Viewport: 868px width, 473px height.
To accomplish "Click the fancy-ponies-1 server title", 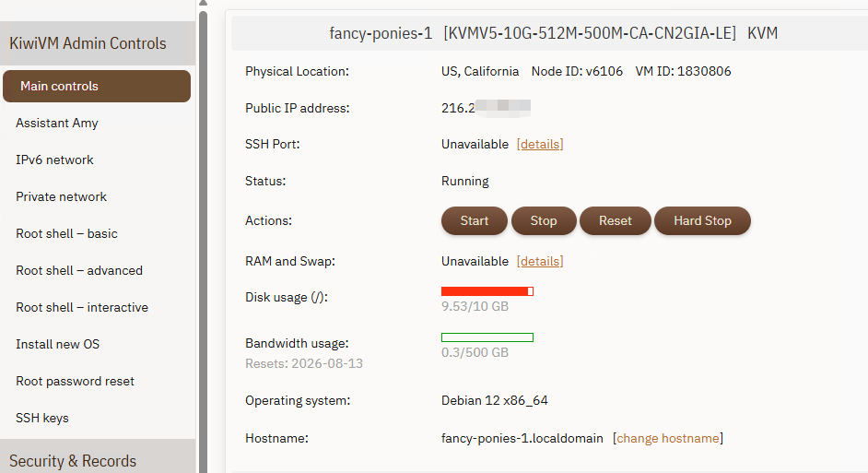I will 381,33.
